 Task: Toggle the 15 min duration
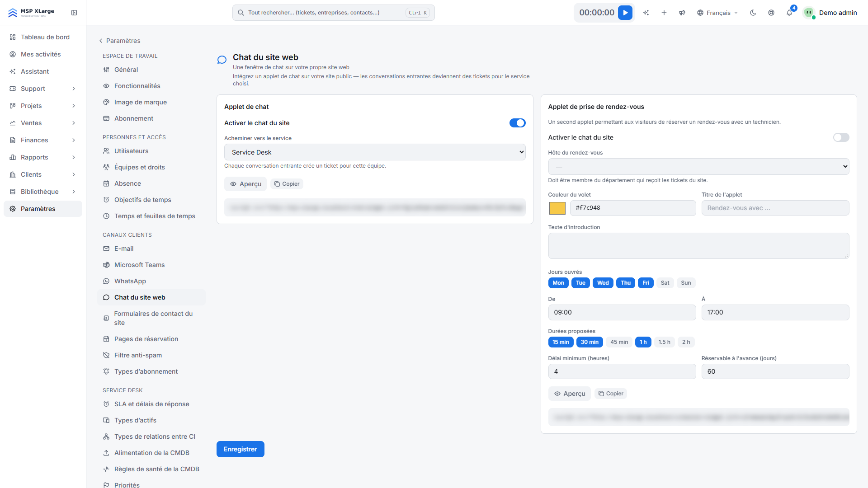click(x=561, y=342)
